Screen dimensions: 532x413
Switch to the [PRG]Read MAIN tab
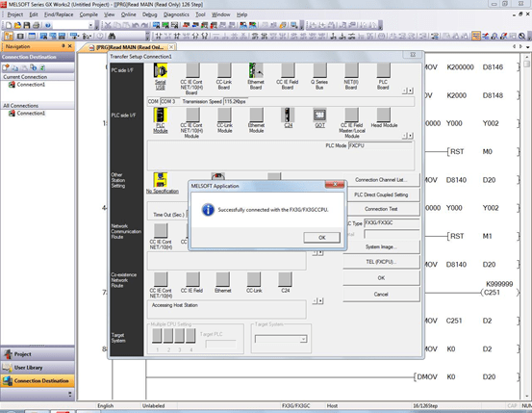click(x=131, y=47)
